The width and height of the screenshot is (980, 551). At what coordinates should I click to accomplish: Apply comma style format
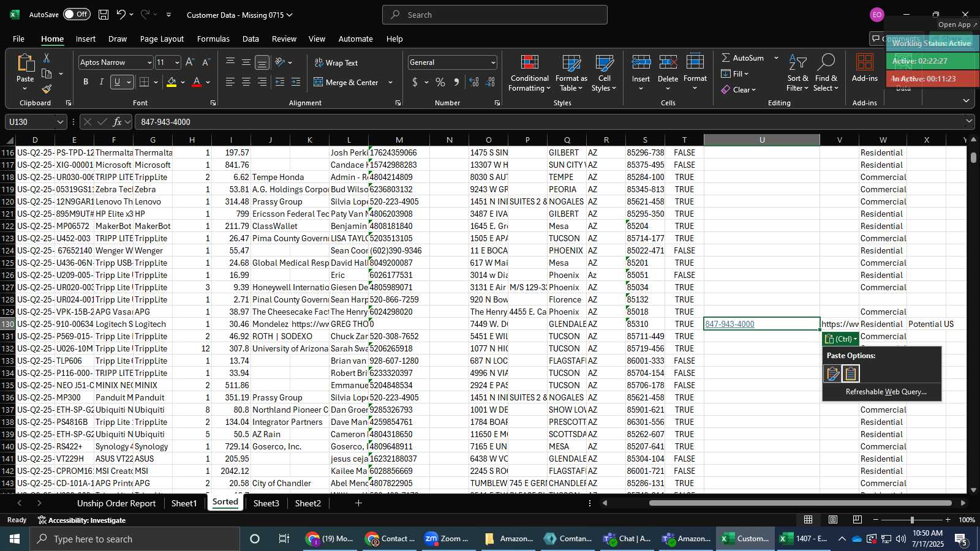(456, 82)
